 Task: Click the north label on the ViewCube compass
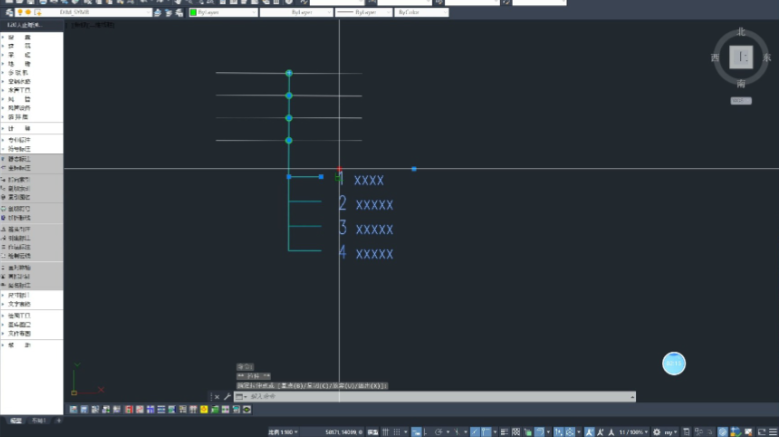tap(741, 32)
